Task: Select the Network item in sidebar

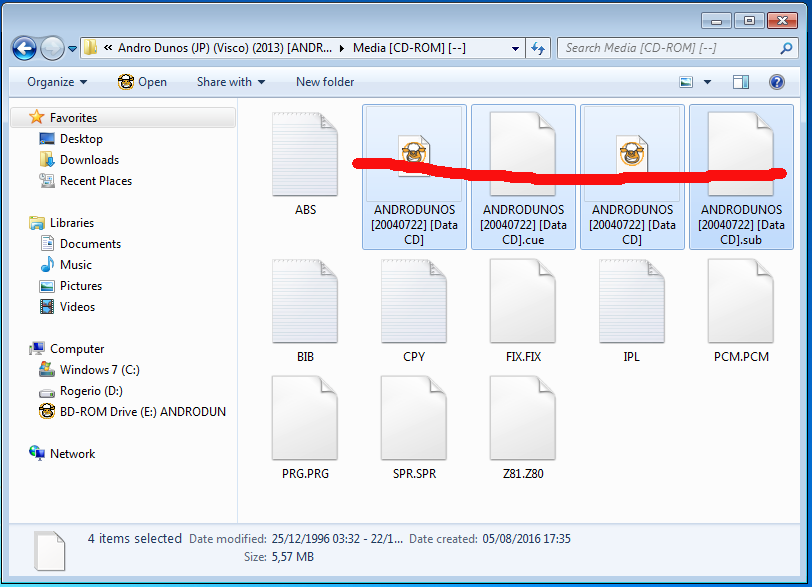Action: pyautogui.click(x=72, y=454)
